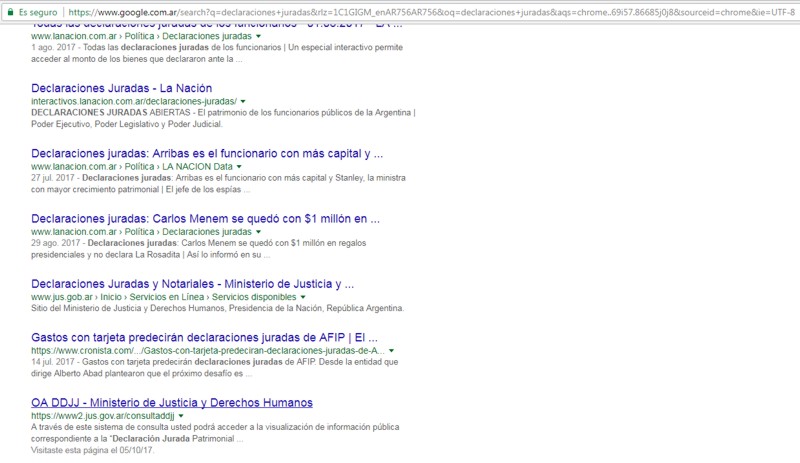Click 'Sitio del Ministerio de Justicia' snippet text
Viewport: 800px width, 463px height.
click(x=88, y=308)
